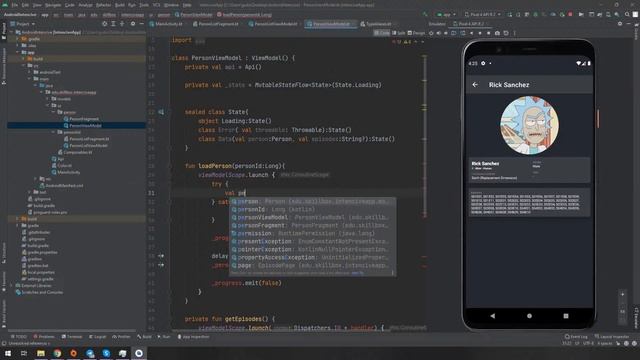Tap Android home navigation button in emulator

point(529,316)
